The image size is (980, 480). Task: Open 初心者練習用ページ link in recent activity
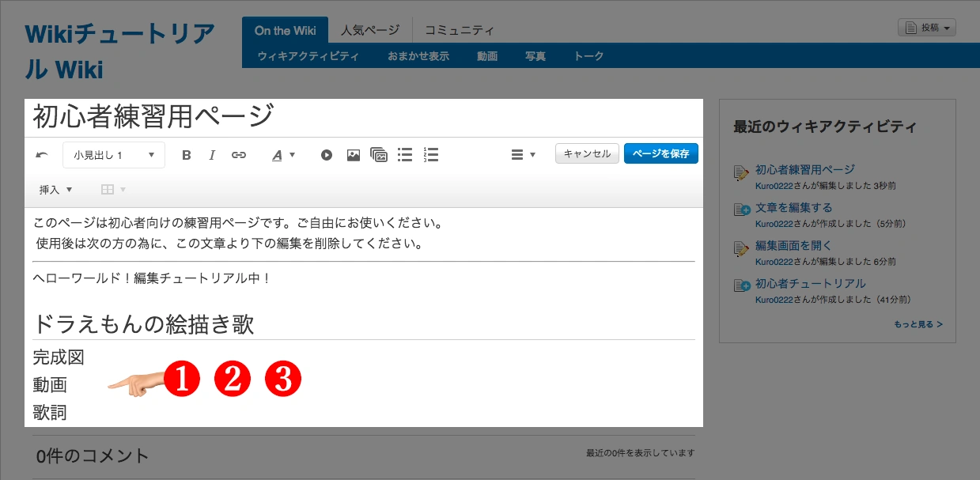coord(805,169)
